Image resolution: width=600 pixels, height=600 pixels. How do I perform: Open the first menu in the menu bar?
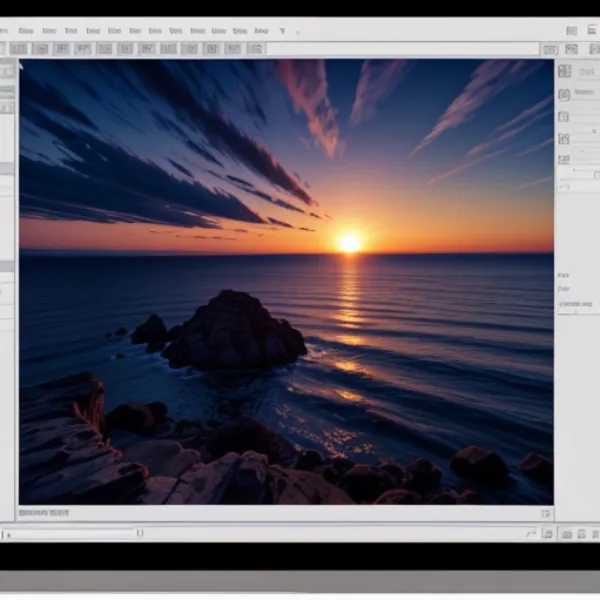(24, 31)
